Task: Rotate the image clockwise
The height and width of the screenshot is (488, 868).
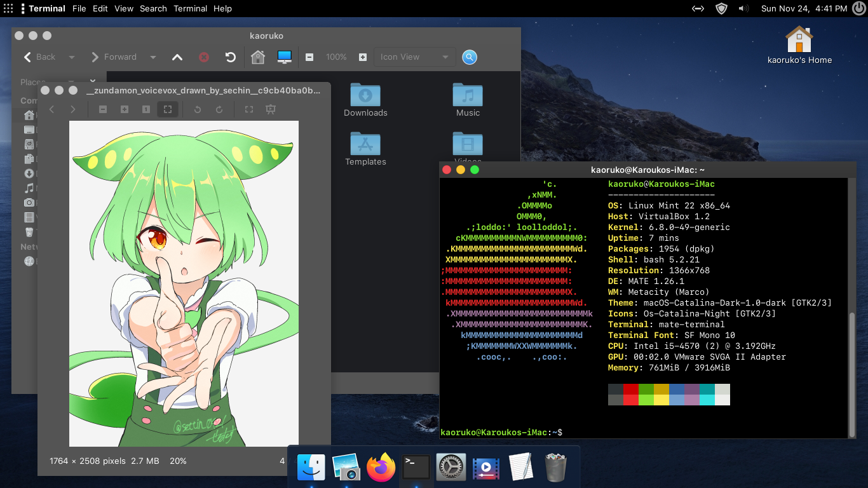Action: tap(219, 109)
